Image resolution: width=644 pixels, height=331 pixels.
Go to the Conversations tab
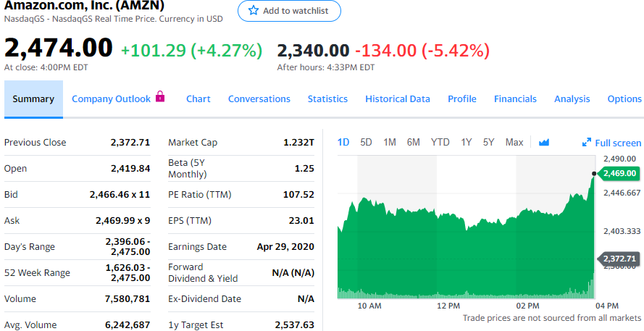tap(259, 99)
